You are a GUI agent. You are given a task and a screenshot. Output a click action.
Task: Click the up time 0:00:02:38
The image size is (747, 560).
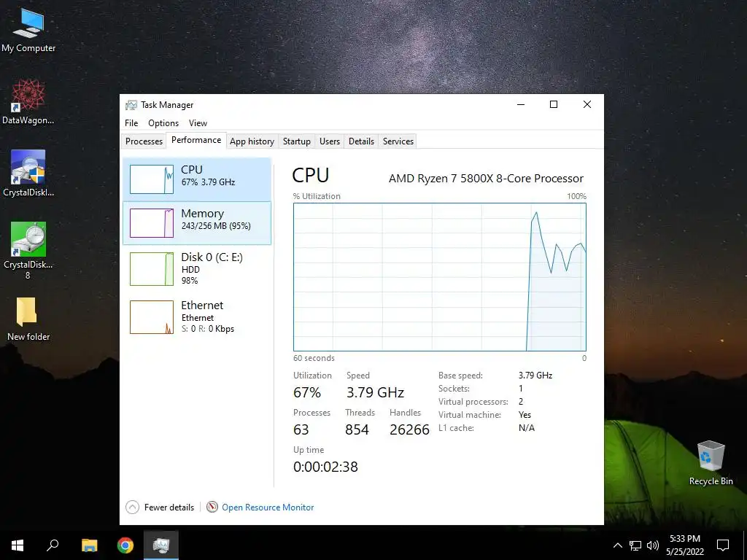(325, 467)
